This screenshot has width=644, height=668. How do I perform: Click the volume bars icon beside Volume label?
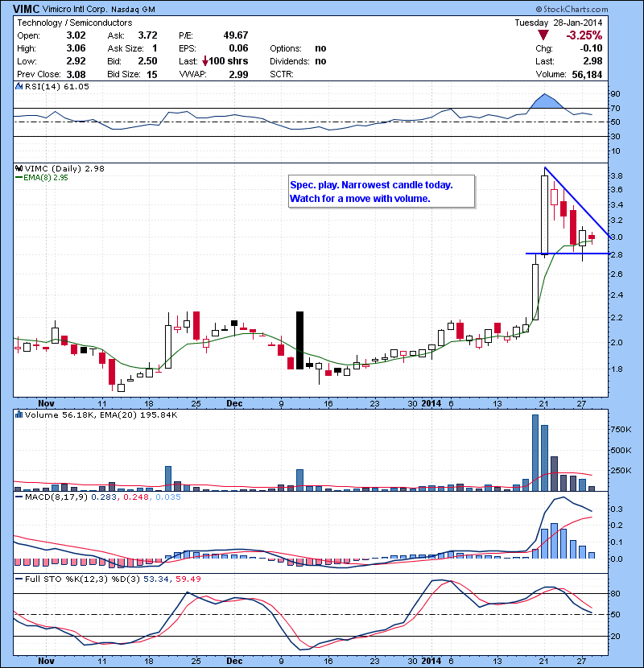point(19,414)
